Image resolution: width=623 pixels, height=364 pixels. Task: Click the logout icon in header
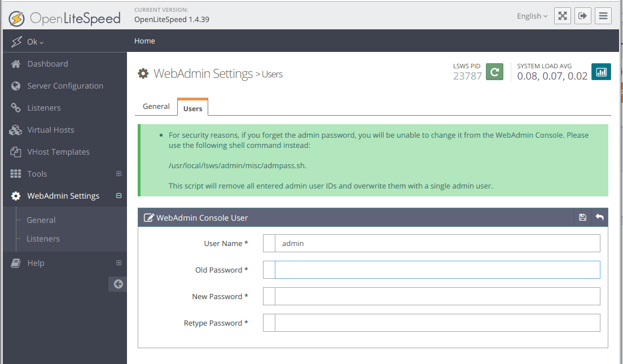583,16
